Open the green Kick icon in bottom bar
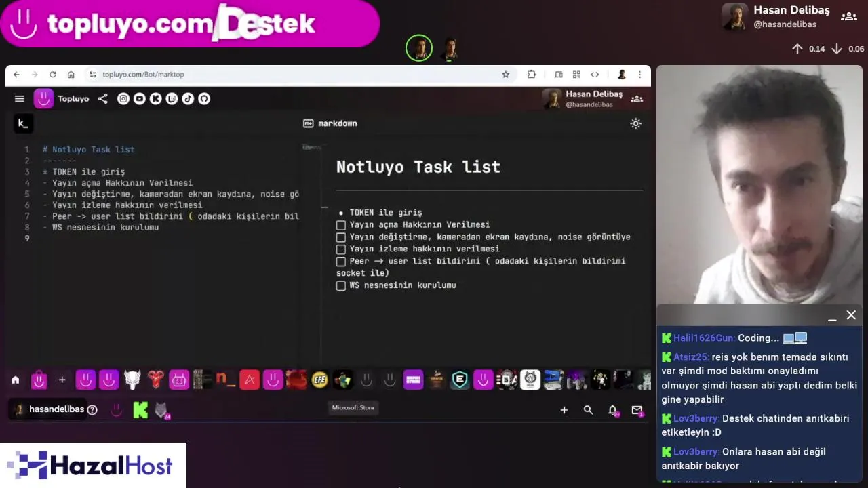The width and height of the screenshot is (868, 488). click(140, 410)
